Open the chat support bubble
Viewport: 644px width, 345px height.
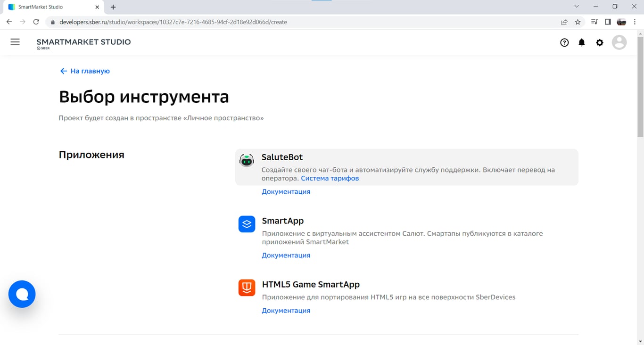(22, 294)
